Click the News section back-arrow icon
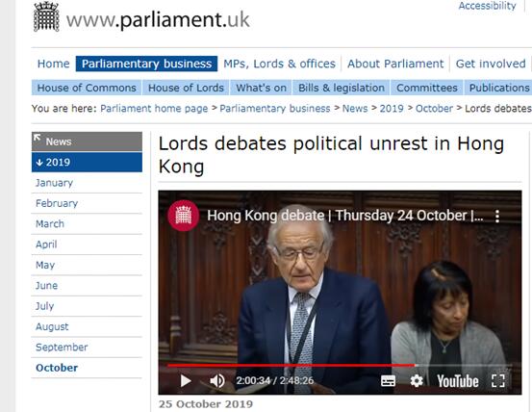Viewport: 532px width, 412px height. (x=37, y=138)
